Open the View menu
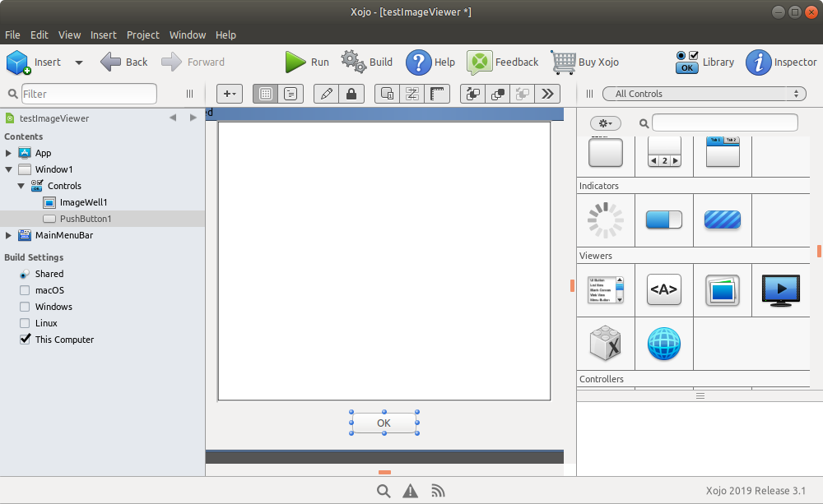Image resolution: width=823 pixels, height=504 pixels. pyautogui.click(x=69, y=35)
